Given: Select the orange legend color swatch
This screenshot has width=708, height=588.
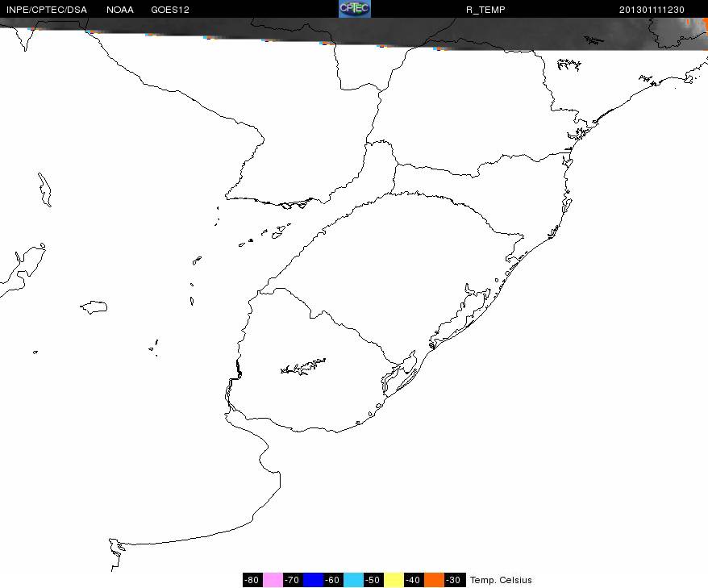Looking at the screenshot, I should (434, 580).
